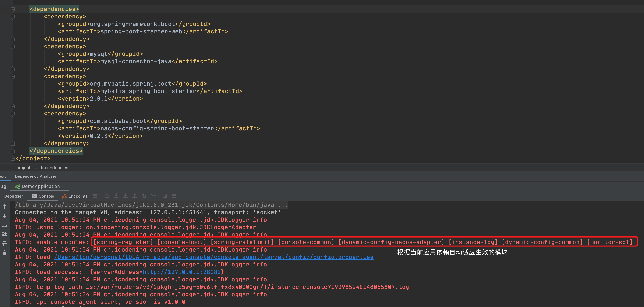Click the DemoApplication Spring Boot run icon

(x=18, y=187)
